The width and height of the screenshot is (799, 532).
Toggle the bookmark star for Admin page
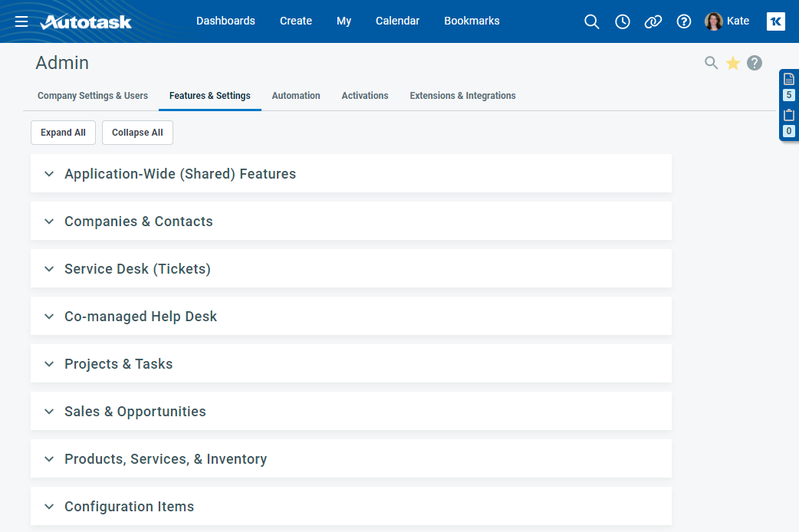point(733,63)
